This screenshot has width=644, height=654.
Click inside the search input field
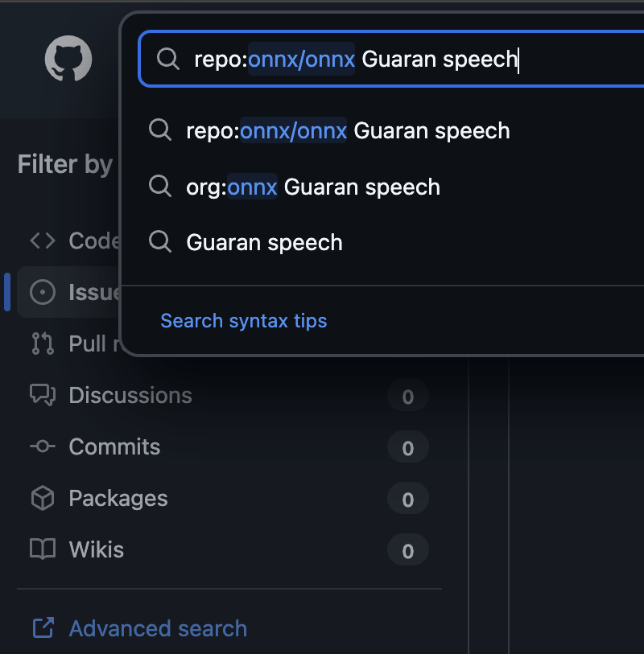483,59
